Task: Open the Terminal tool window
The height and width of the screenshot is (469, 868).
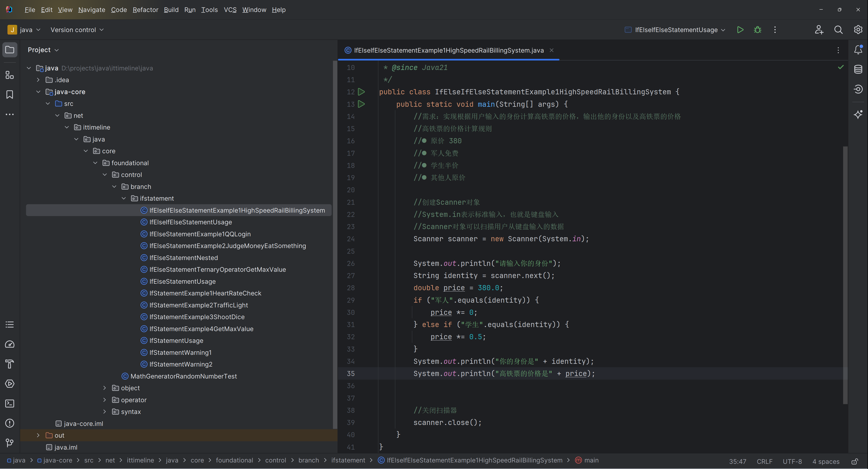Action: pos(10,403)
